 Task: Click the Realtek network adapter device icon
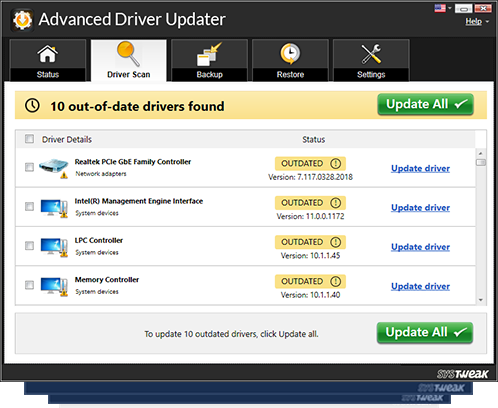pos(54,168)
